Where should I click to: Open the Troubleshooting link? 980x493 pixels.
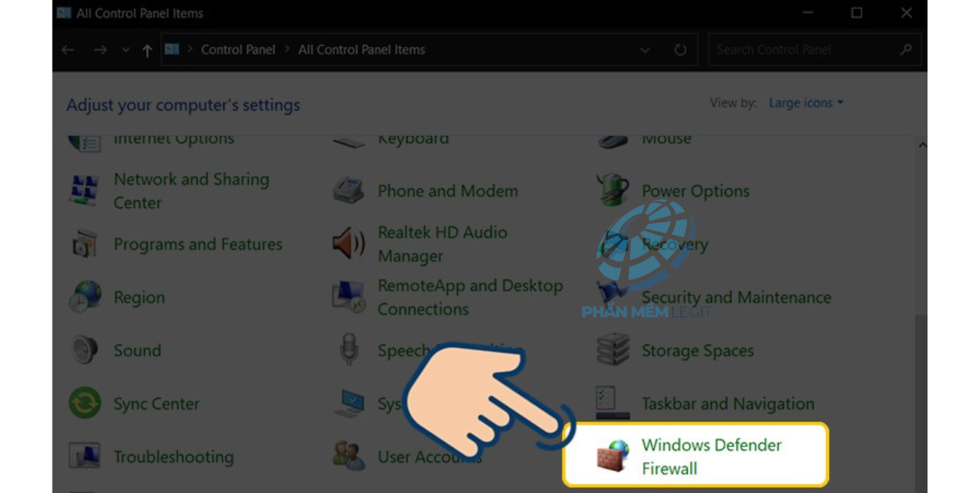coord(173,457)
